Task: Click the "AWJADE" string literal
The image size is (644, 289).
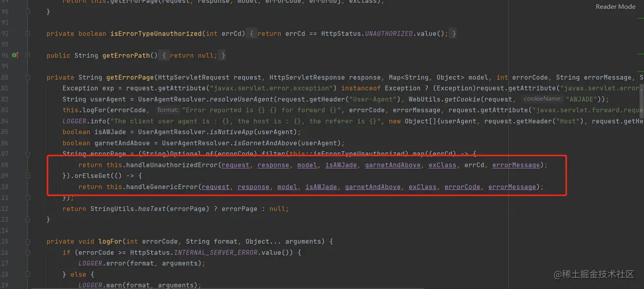Action: [x=582, y=99]
